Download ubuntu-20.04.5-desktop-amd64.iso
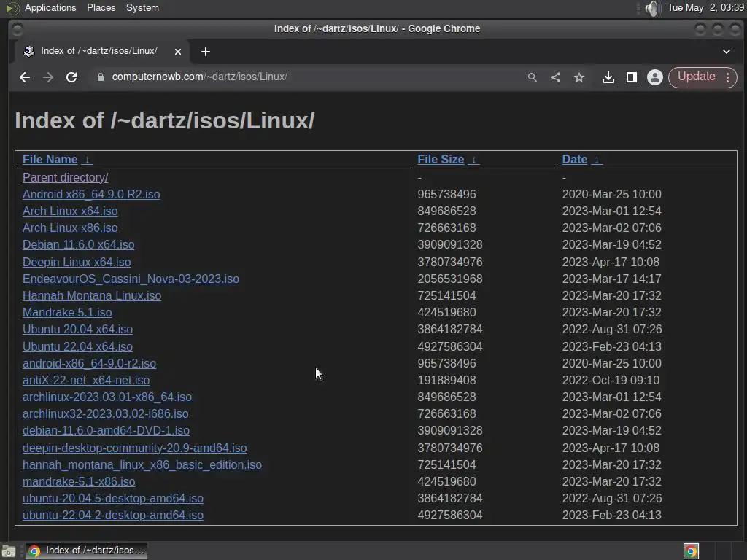Viewport: 747px width, 560px height. 113,498
